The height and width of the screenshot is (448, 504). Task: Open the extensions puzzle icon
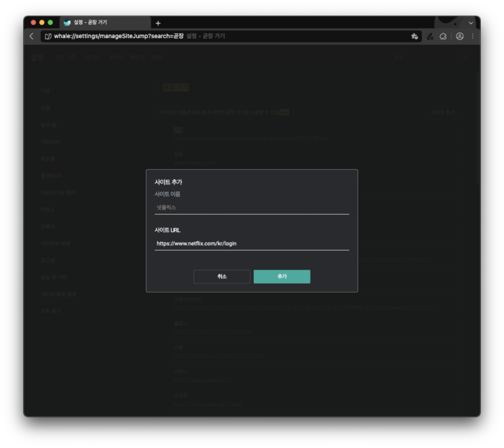(443, 37)
